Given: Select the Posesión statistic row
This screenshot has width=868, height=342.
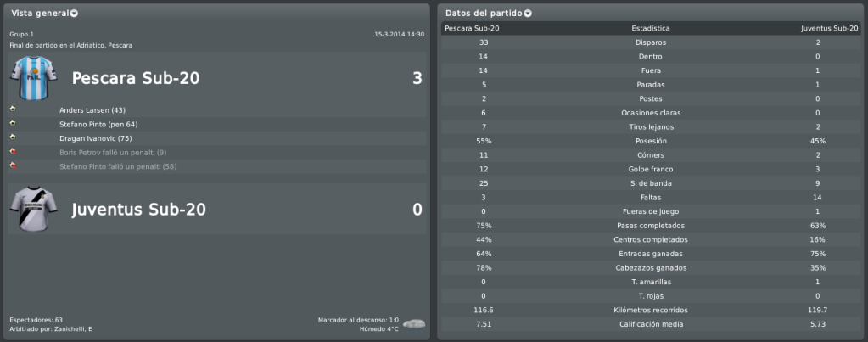Looking at the screenshot, I should tap(651, 141).
